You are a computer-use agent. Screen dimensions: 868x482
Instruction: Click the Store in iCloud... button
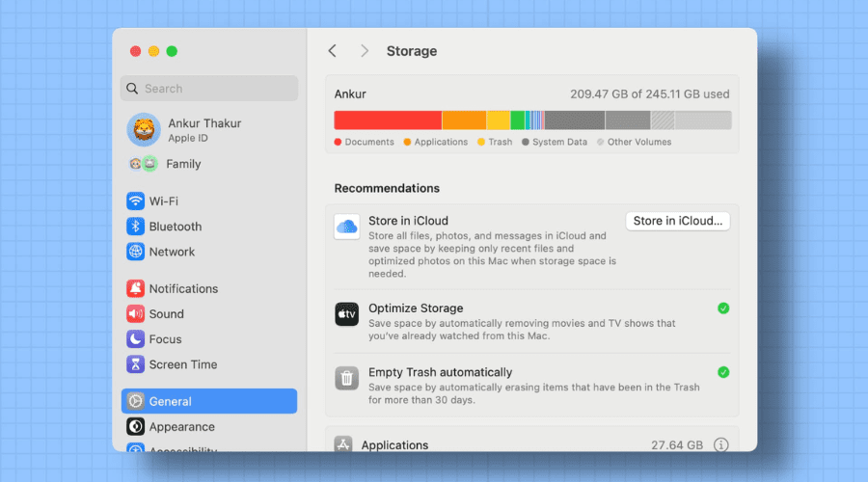tap(678, 221)
